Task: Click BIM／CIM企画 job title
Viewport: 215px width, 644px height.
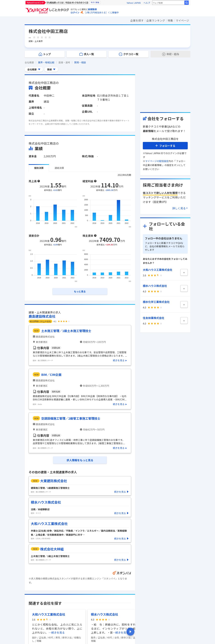Action: [51, 374]
